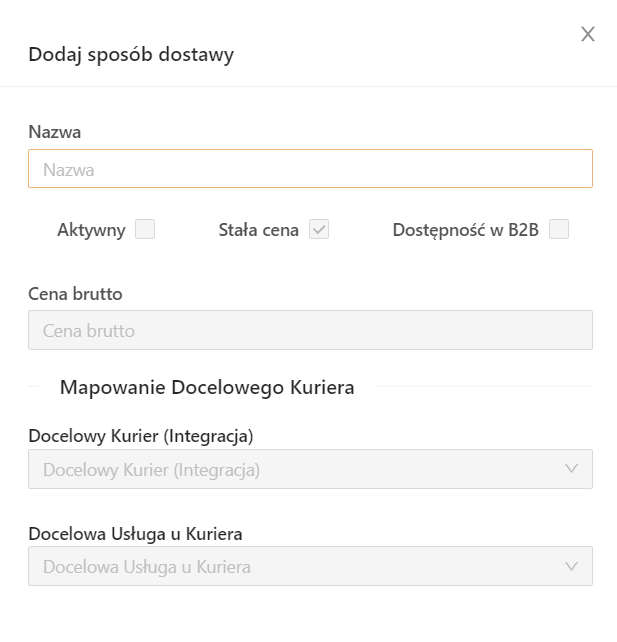The width and height of the screenshot is (617, 642).
Task: Click divider line right of Mapowanie heading
Action: click(482, 387)
